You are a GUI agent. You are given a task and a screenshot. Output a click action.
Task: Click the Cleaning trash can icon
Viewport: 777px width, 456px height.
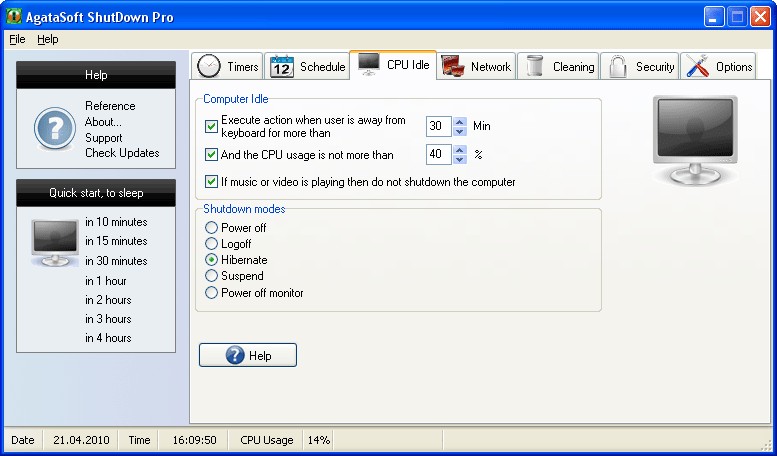(535, 66)
